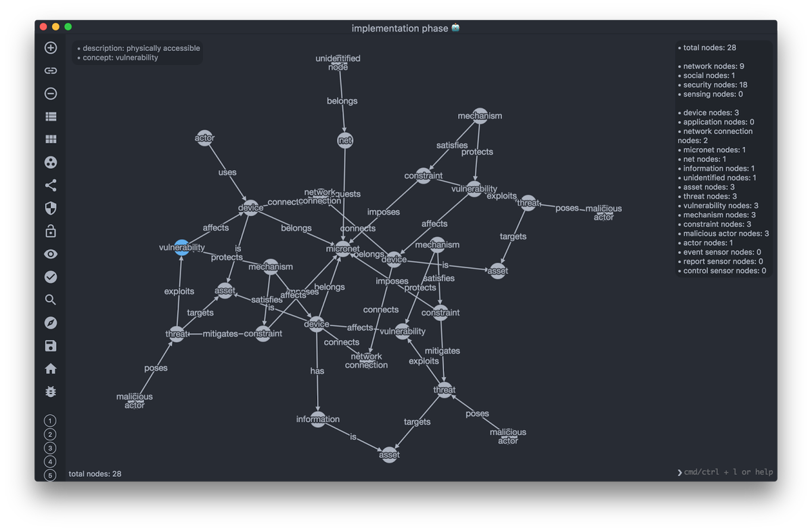Click the checkmark validate icon
The height and width of the screenshot is (531, 812).
pyautogui.click(x=51, y=277)
